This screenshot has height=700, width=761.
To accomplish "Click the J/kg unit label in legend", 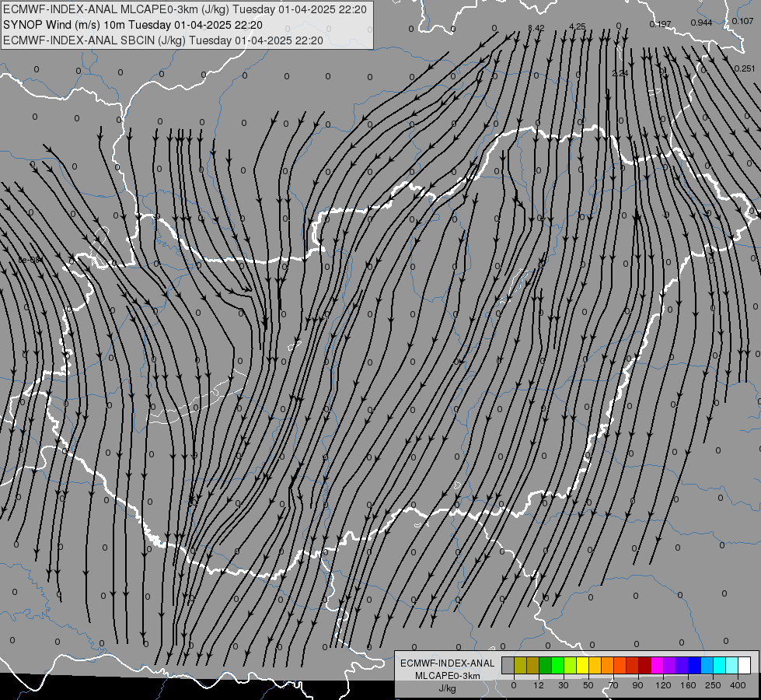I will point(448,688).
